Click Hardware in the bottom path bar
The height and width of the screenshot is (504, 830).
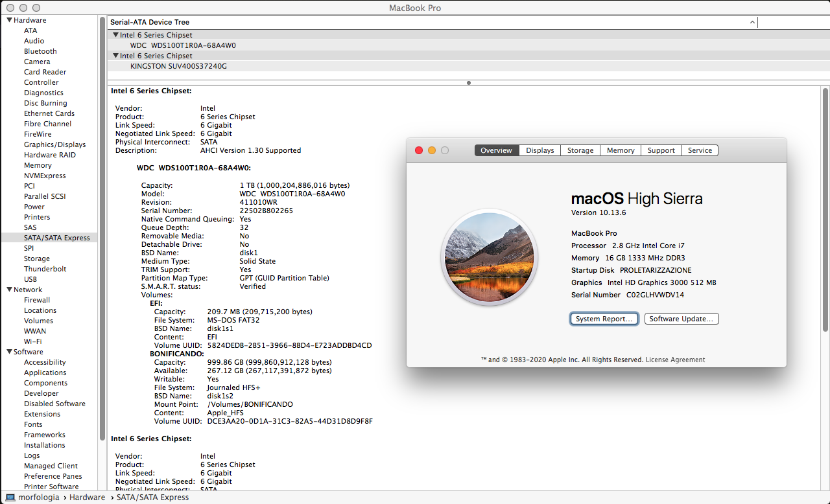[87, 498]
